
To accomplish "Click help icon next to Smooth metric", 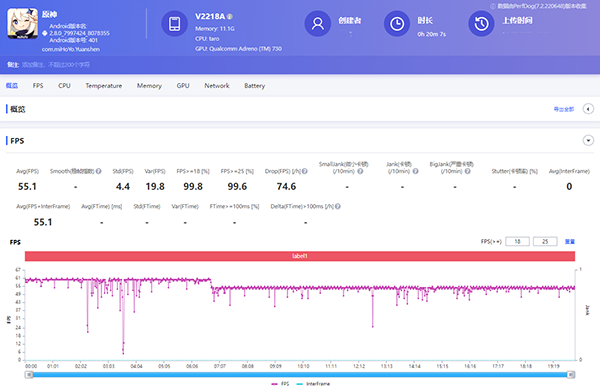I will [x=98, y=171].
